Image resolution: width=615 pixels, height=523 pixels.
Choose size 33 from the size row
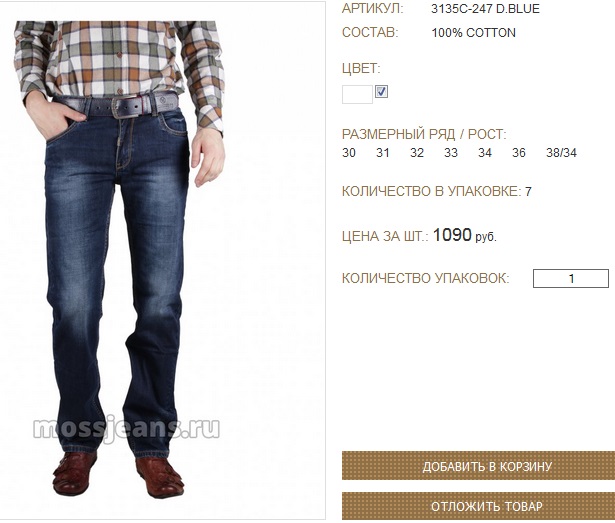[451, 153]
